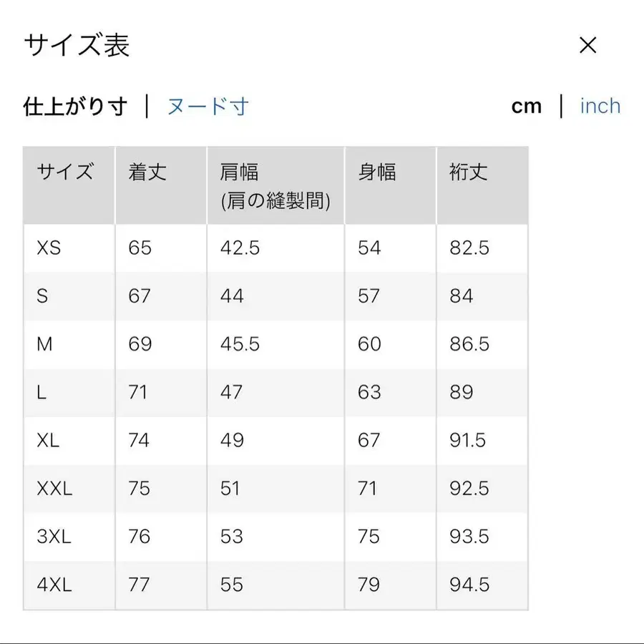
Task: Switch units to inch
Action: 600,105
